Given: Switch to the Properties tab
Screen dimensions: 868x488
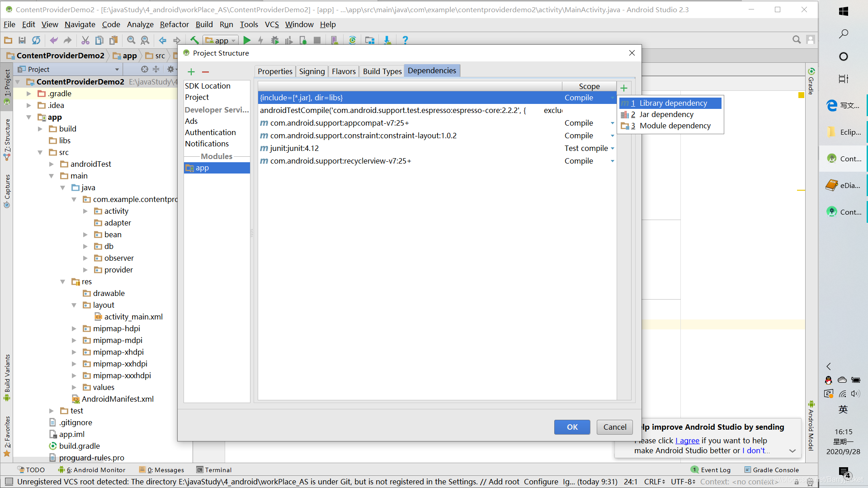Looking at the screenshot, I should pos(275,71).
